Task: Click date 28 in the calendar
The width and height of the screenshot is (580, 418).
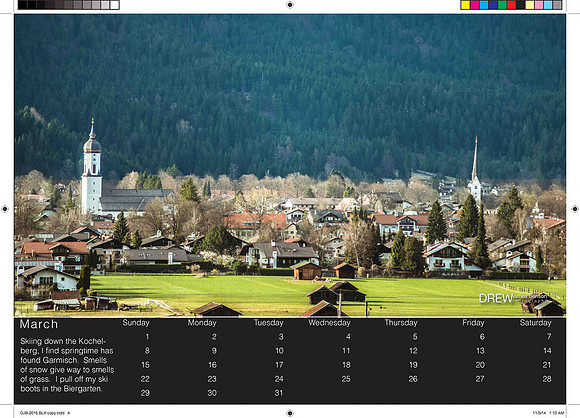Action: tap(547, 379)
